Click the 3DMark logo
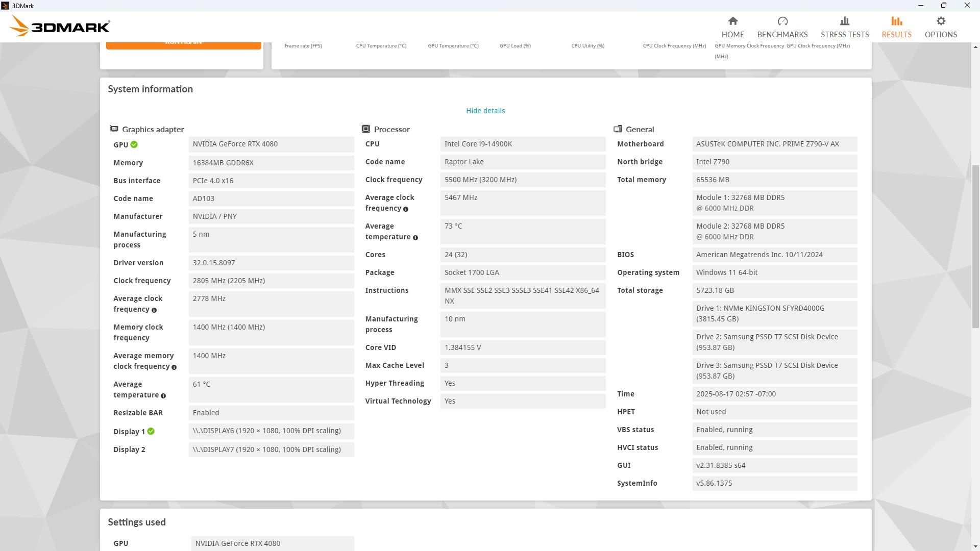Image resolution: width=980 pixels, height=551 pixels. tap(60, 26)
